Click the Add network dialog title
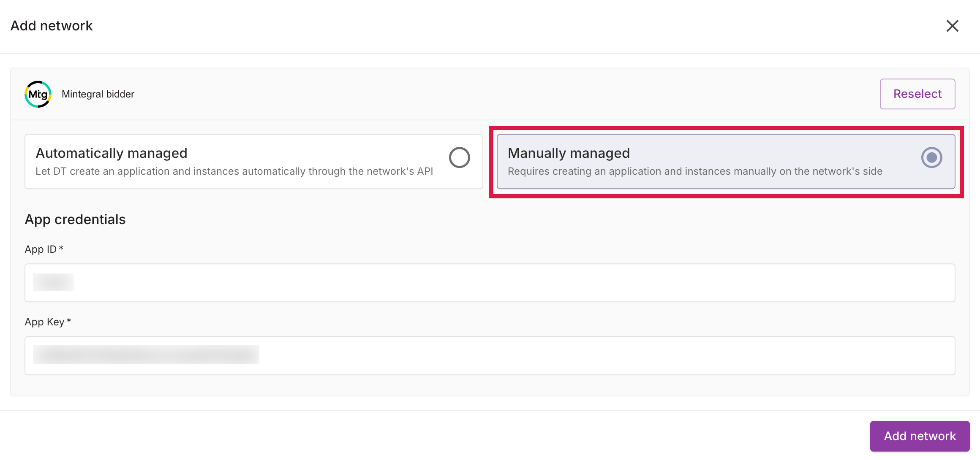The width and height of the screenshot is (980, 460). (52, 26)
